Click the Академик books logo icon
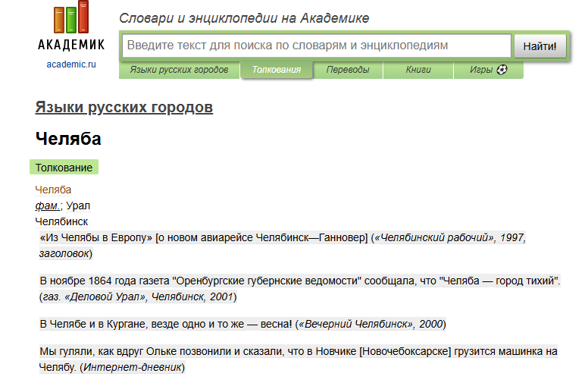This screenshot has height=386, width=588. [x=71, y=17]
